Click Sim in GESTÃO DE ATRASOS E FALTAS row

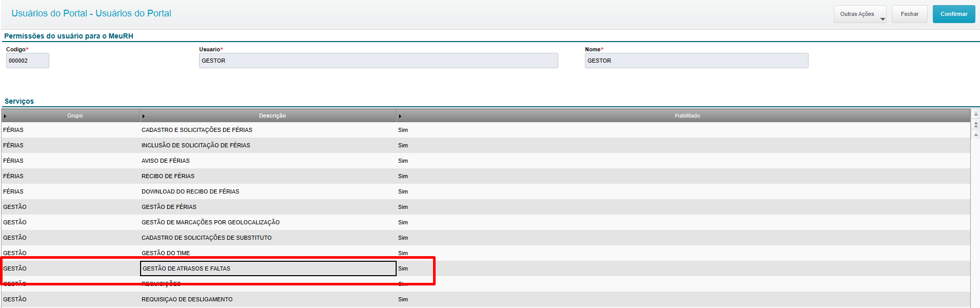(x=403, y=268)
